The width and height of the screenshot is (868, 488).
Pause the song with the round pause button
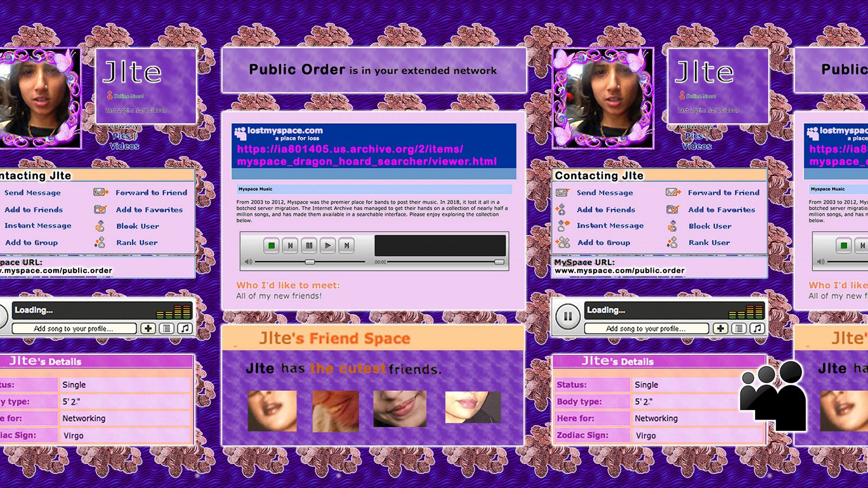567,316
